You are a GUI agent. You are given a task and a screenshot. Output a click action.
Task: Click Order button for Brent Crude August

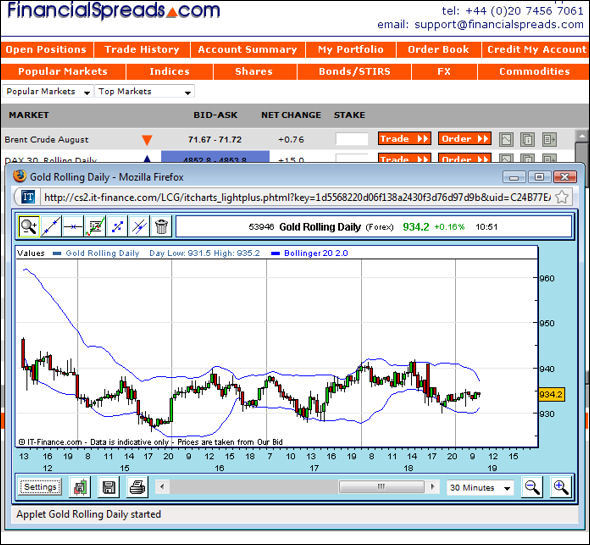465,139
